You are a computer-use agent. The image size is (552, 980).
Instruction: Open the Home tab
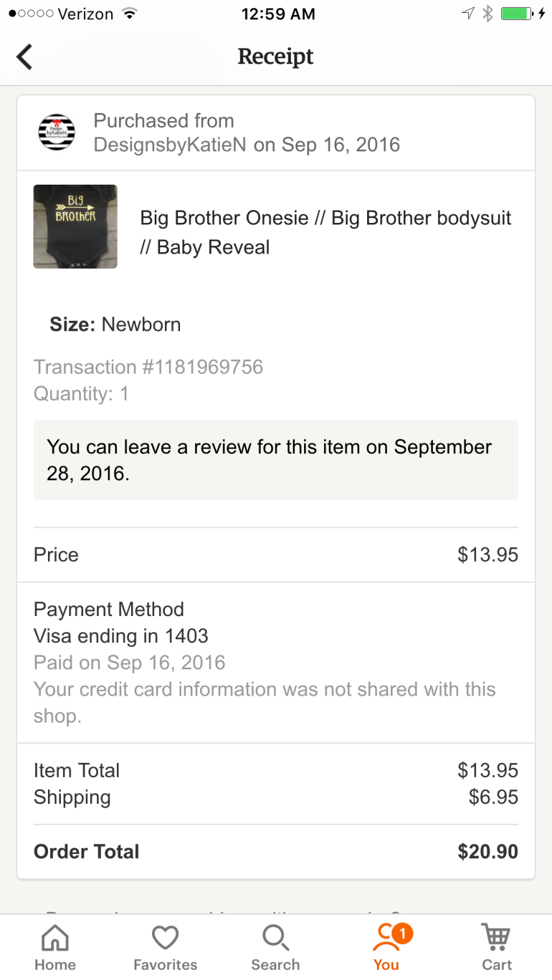[55, 947]
